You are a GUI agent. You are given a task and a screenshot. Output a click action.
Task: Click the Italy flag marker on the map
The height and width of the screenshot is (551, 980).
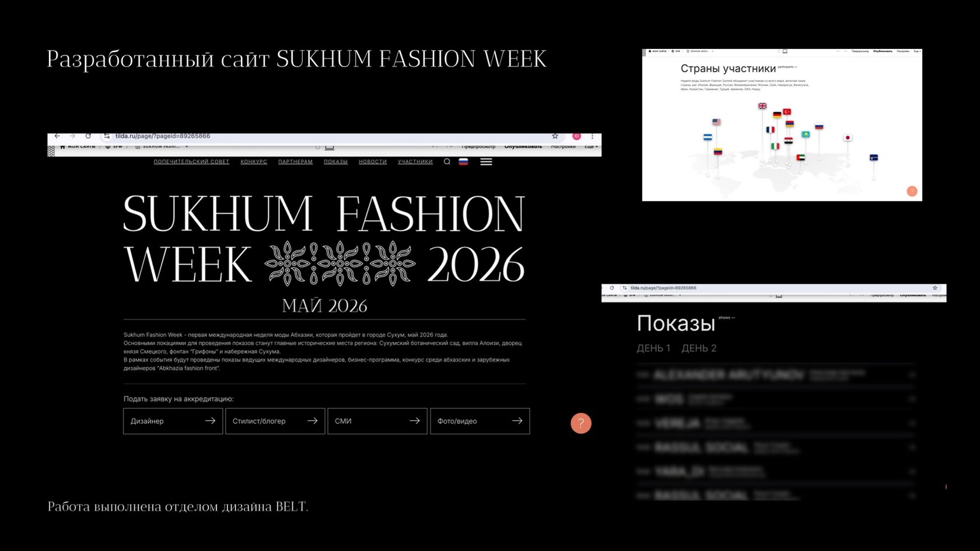[x=775, y=146]
